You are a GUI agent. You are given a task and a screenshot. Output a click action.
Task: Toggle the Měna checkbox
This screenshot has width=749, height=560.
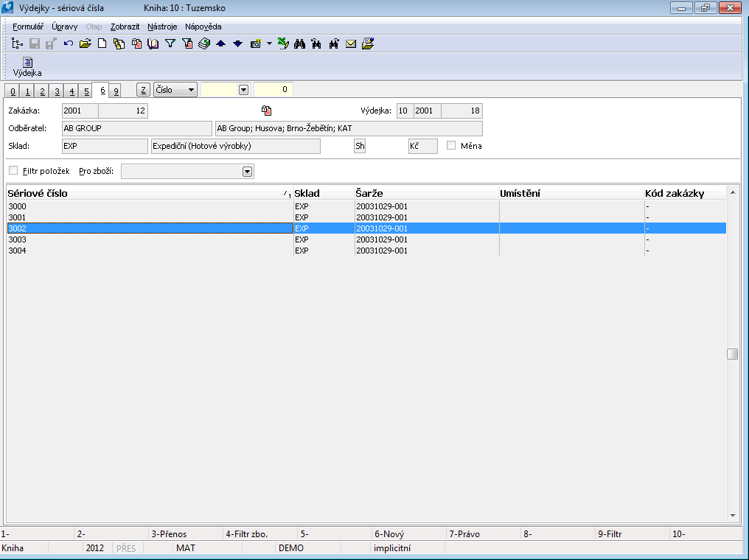(x=451, y=146)
